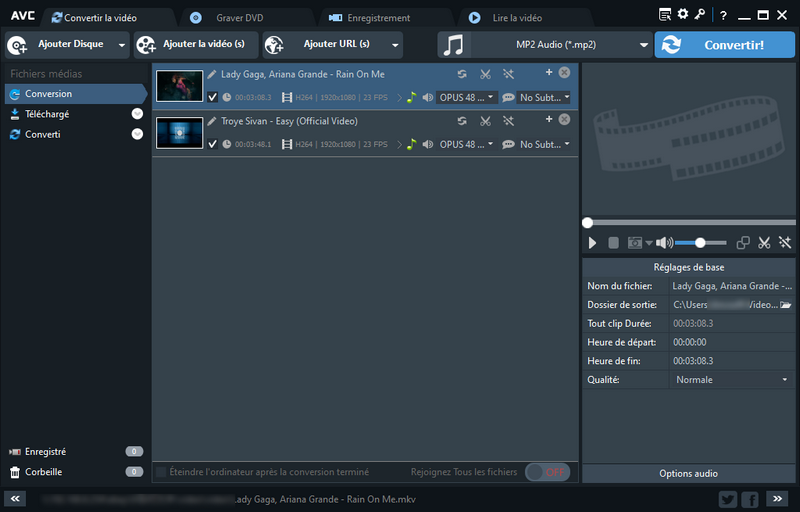Screen dimensions: 800x512
Task: Open Corbeille in the sidebar
Action: (76, 472)
